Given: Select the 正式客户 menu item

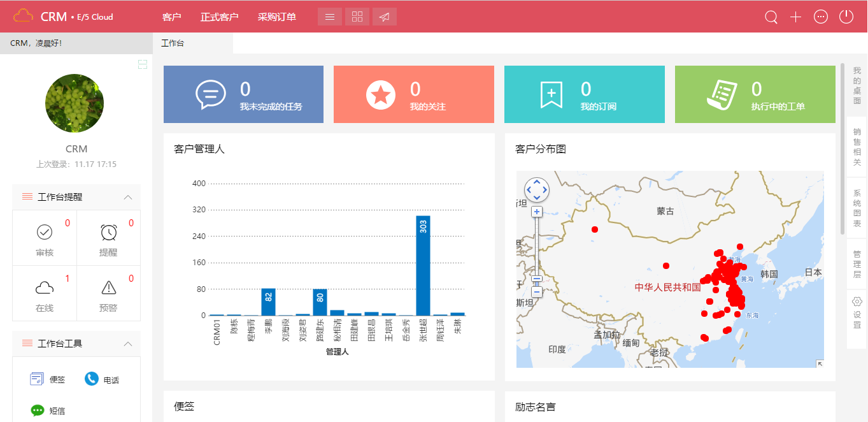Looking at the screenshot, I should coord(220,17).
